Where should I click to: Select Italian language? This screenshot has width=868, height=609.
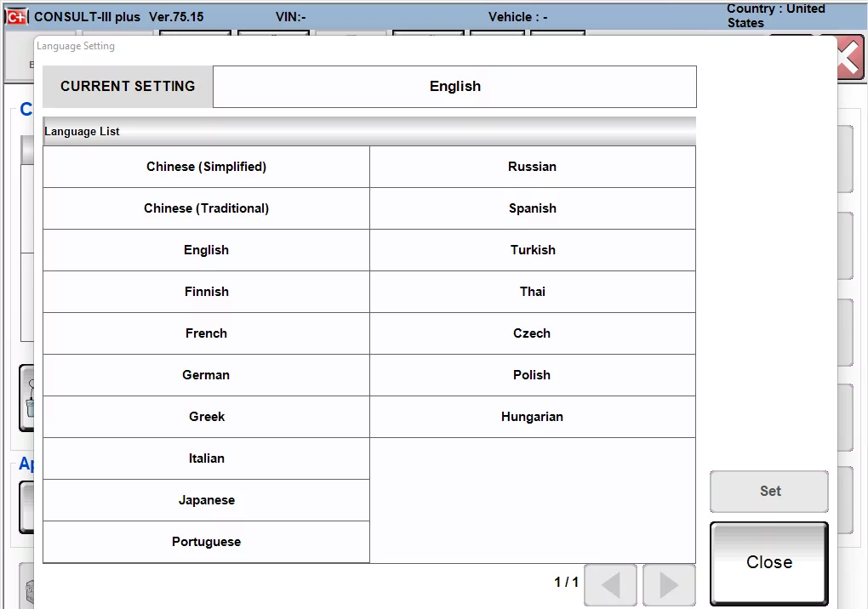[x=206, y=458]
